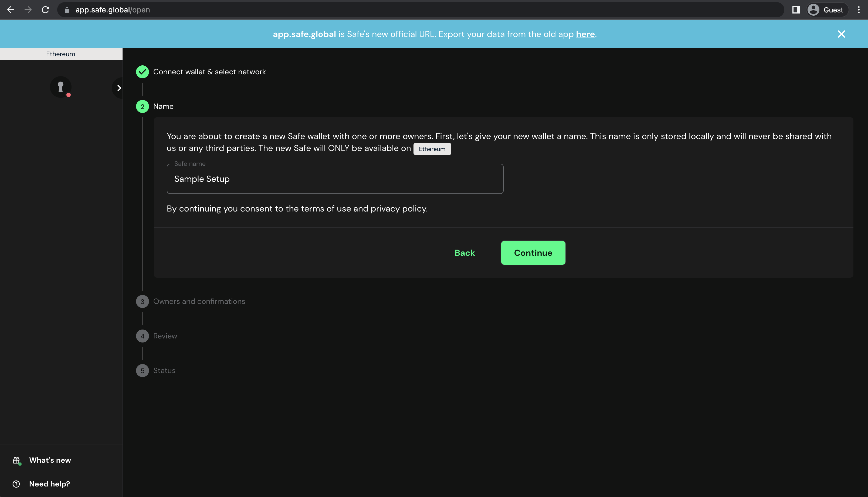Click the Ethereum chip in description

432,149
